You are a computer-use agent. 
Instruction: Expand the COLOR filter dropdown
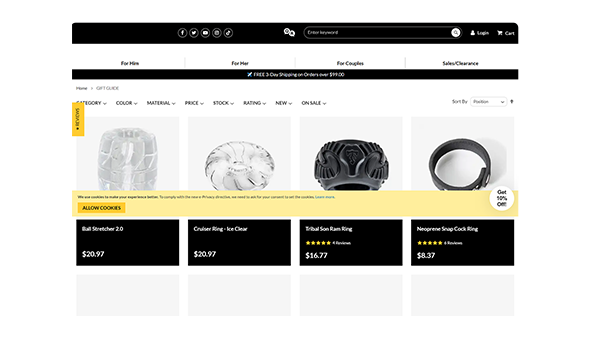click(x=126, y=103)
